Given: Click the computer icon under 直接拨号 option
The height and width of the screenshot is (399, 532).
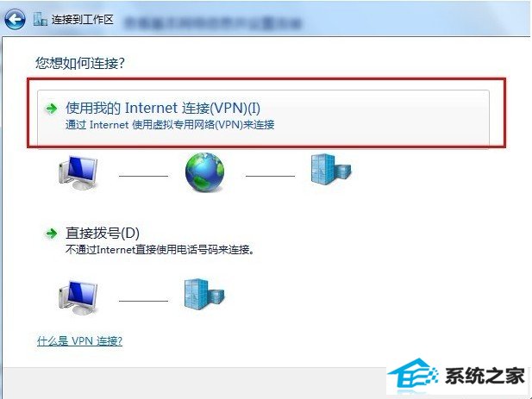Looking at the screenshot, I should point(78,297).
